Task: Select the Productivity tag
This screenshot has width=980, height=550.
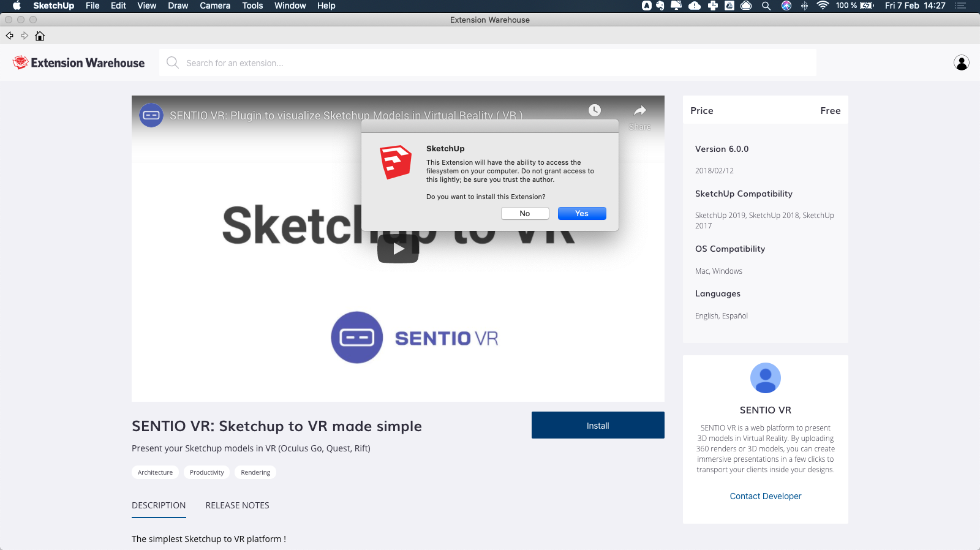Action: coord(207,472)
